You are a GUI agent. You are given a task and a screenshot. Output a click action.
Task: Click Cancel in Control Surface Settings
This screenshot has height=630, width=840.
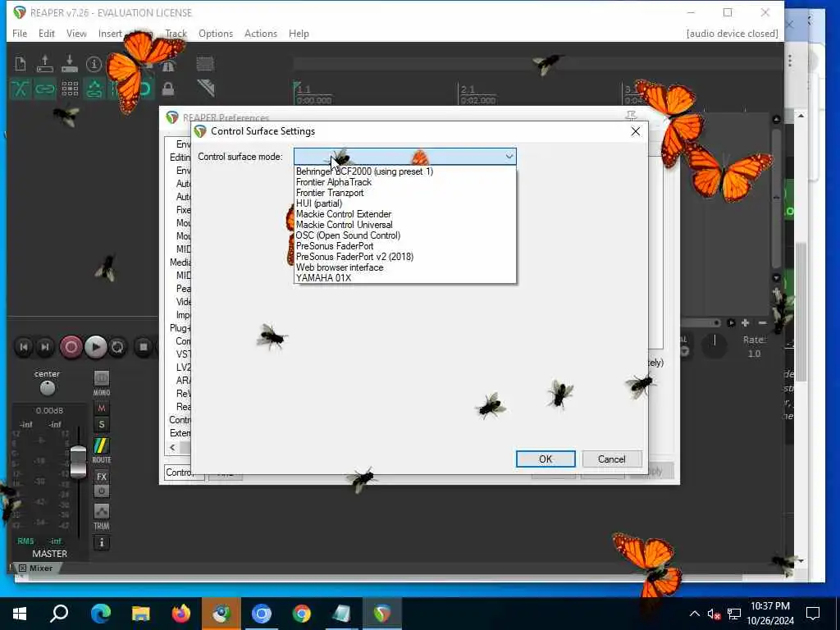[x=611, y=459]
